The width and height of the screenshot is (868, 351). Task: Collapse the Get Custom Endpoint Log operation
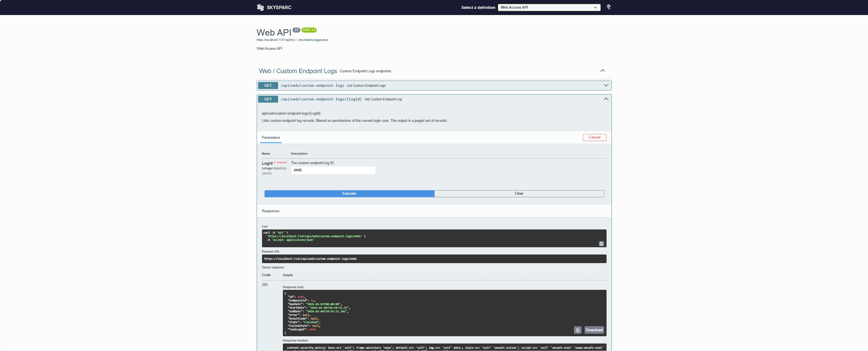(606, 99)
